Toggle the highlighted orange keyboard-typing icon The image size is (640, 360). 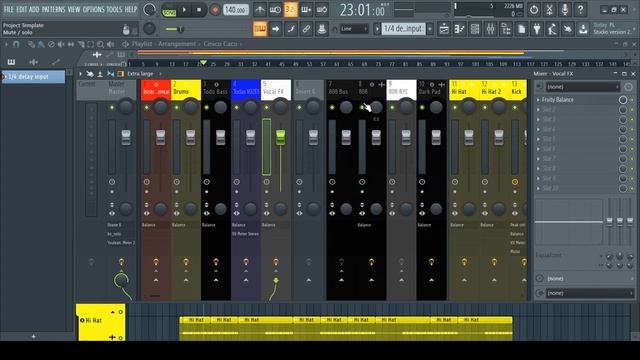click(x=260, y=29)
